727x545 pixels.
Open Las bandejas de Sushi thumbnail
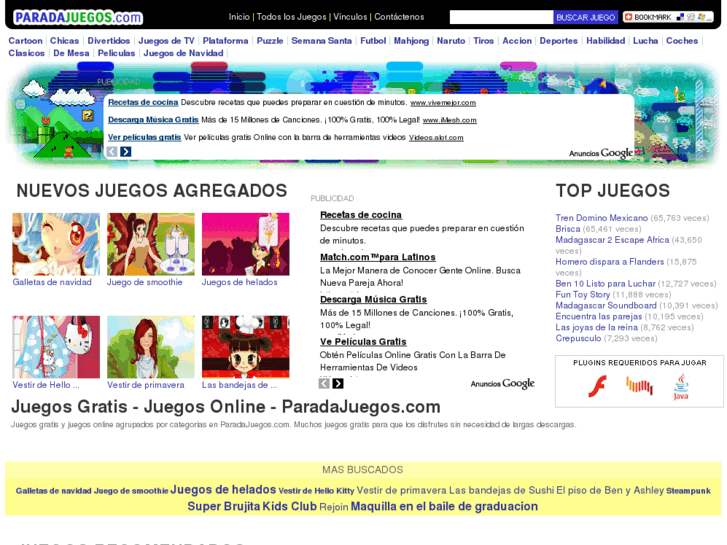[x=245, y=347]
